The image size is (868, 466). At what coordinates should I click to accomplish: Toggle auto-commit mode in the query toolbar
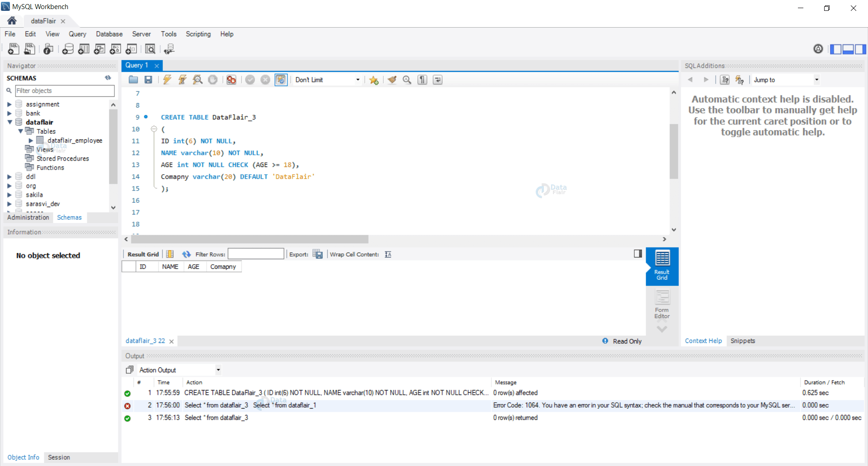[x=281, y=80]
